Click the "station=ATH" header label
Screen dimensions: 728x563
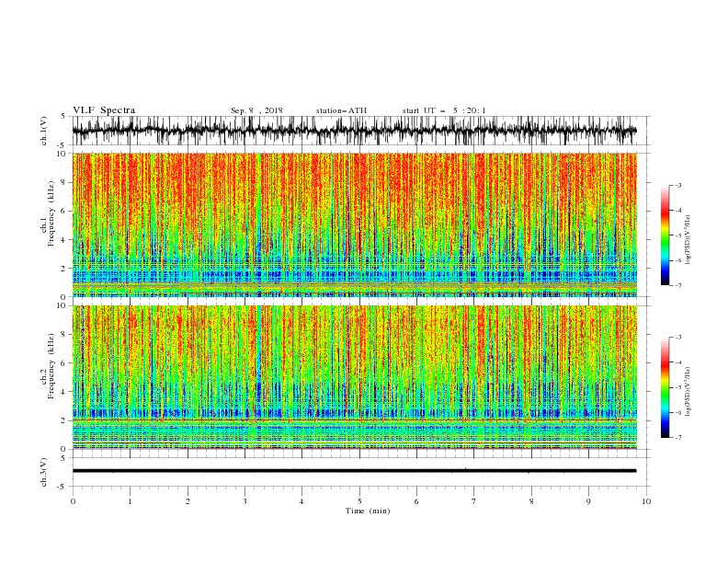[x=341, y=110]
